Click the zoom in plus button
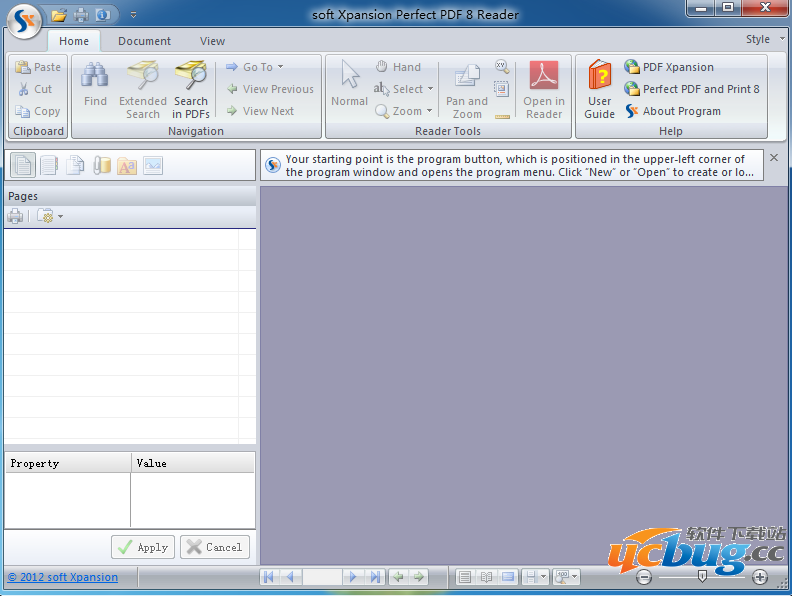 click(760, 577)
